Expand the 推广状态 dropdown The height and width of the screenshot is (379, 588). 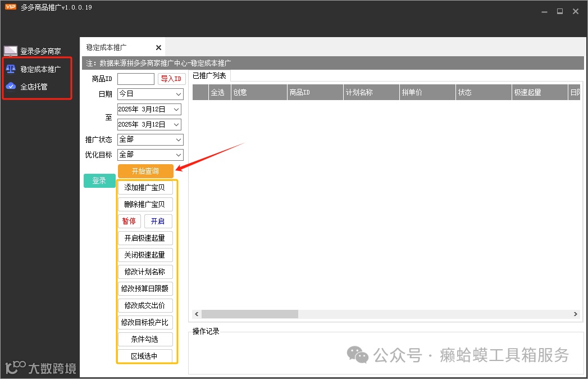(151, 139)
